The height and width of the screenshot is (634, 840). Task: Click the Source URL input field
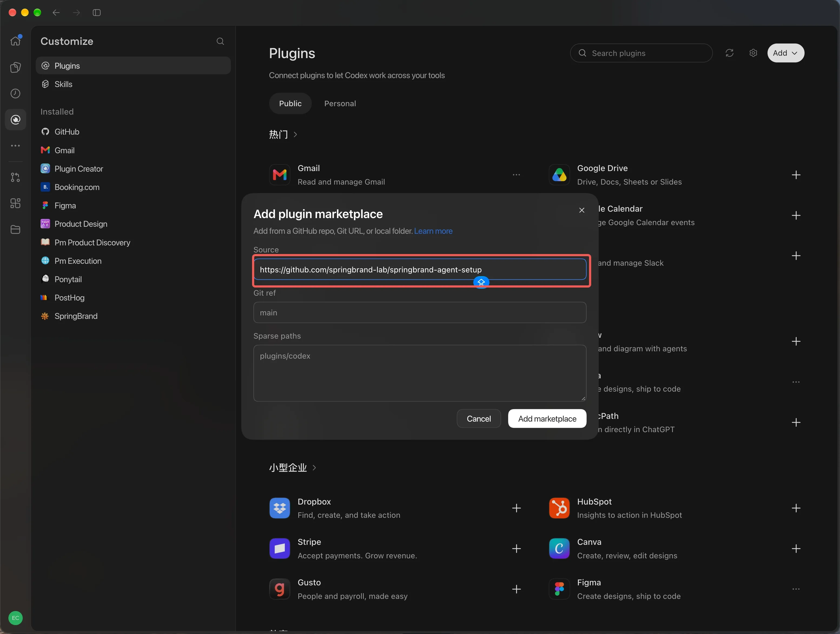click(420, 270)
